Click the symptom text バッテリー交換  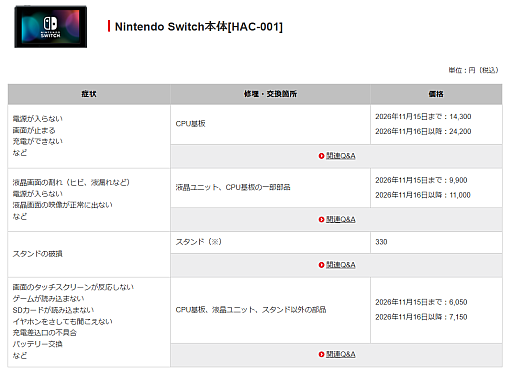pos(38,344)
